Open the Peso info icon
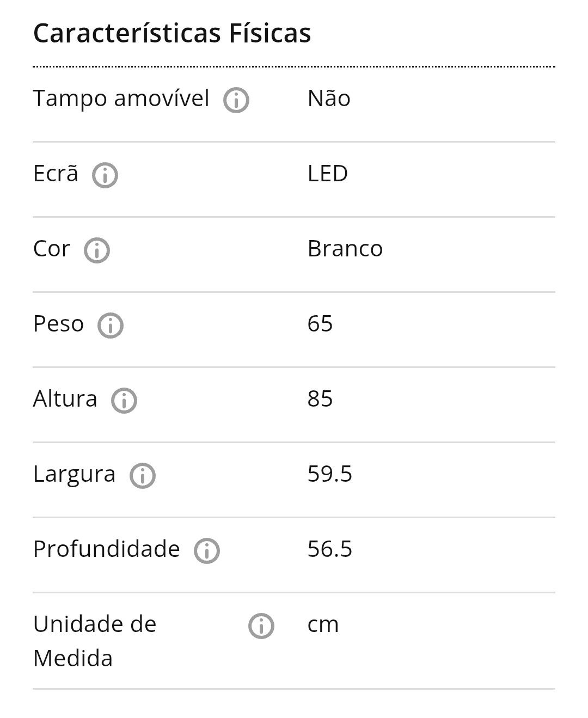Screen dimensions: 588x718 111,326
